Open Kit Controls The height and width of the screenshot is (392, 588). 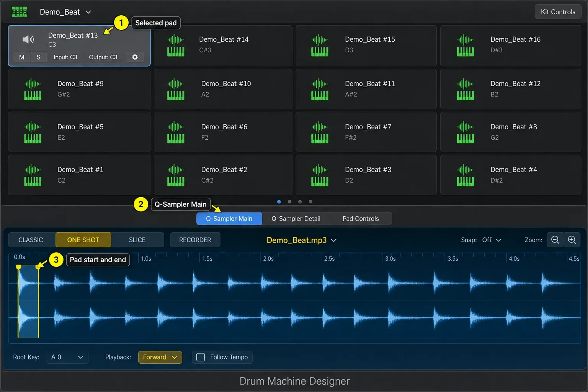coord(558,12)
